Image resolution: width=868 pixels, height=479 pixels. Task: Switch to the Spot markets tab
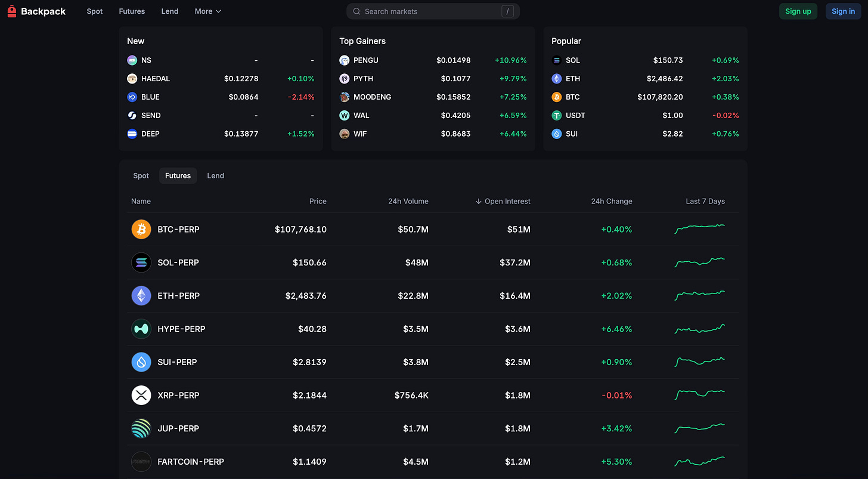pos(141,176)
